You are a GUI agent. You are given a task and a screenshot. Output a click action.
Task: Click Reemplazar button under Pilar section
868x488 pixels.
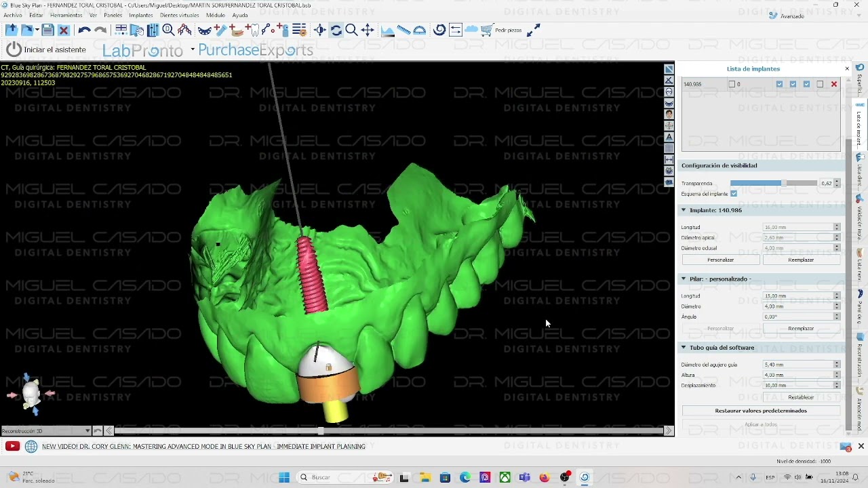[801, 328]
